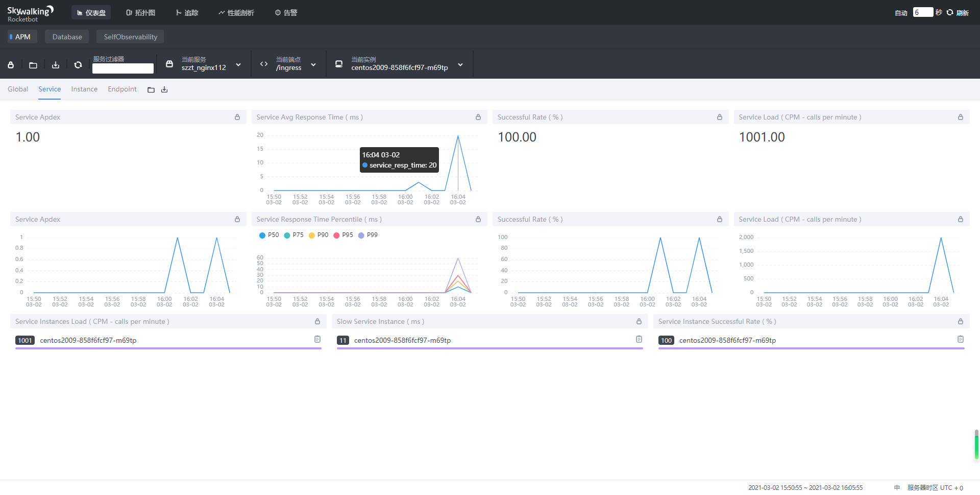This screenshot has height=495, width=980.
Task: Click the time range at bottom
Action: [805, 488]
